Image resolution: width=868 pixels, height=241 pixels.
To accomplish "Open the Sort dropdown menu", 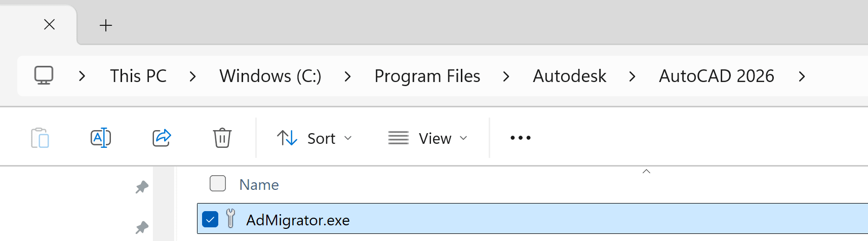I will 314,138.
